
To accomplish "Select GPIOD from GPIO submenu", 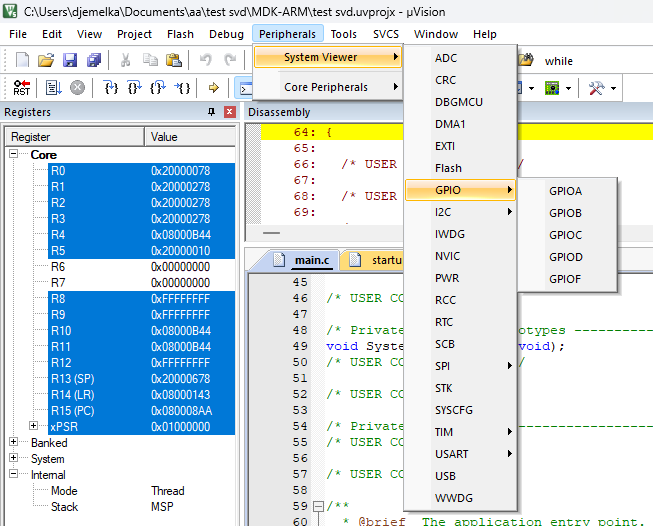I will coord(567,257).
